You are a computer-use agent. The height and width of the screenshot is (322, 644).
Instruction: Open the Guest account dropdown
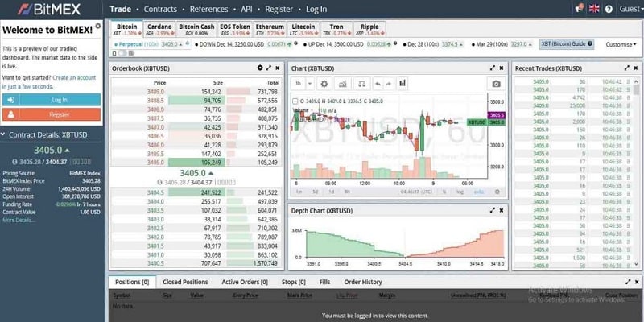pos(630,9)
